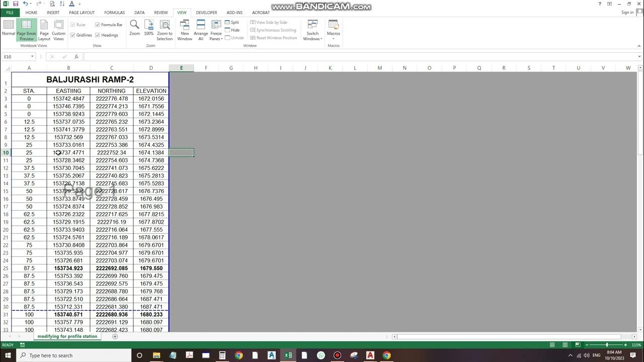Viewport: 644px width, 362px height.
Task: Click the 115% zoom level
Action: 636,345
